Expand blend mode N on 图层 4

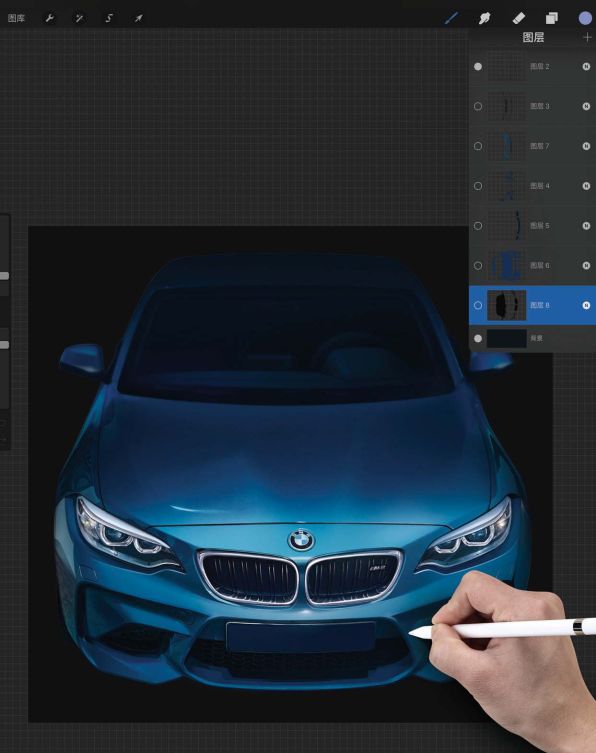coord(586,186)
